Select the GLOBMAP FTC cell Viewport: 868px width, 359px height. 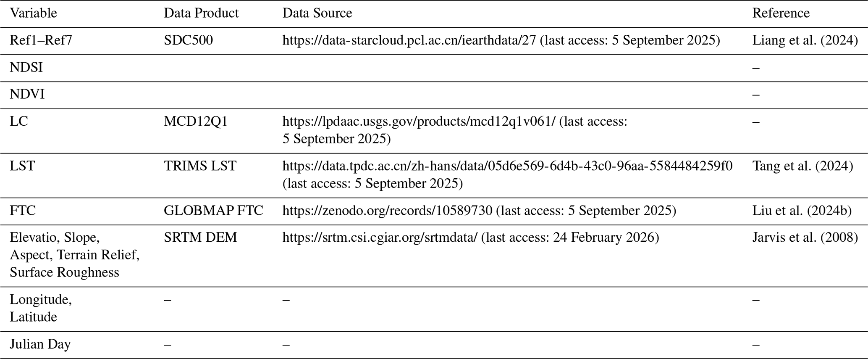point(213,211)
